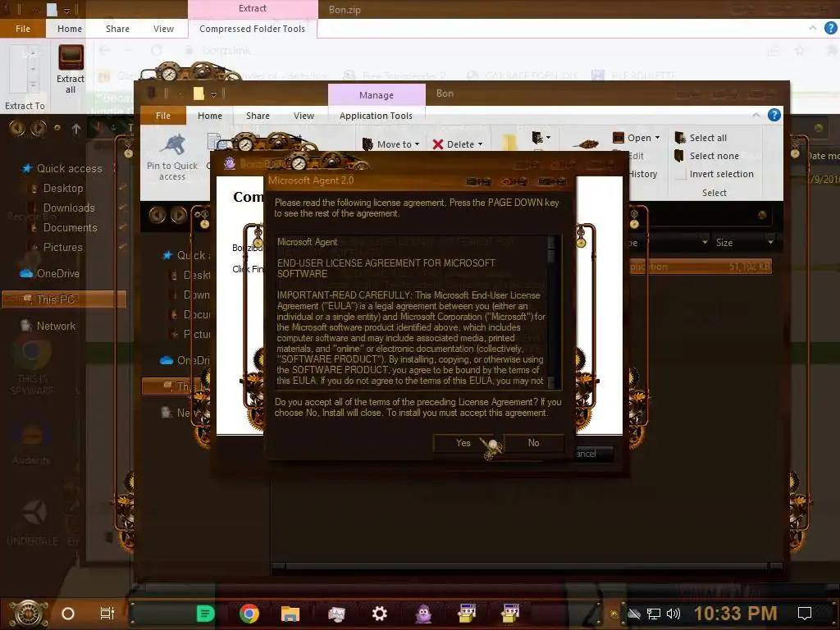Image resolution: width=840 pixels, height=630 pixels.
Task: Click the license agreement text scrollbar
Action: (x=552, y=312)
